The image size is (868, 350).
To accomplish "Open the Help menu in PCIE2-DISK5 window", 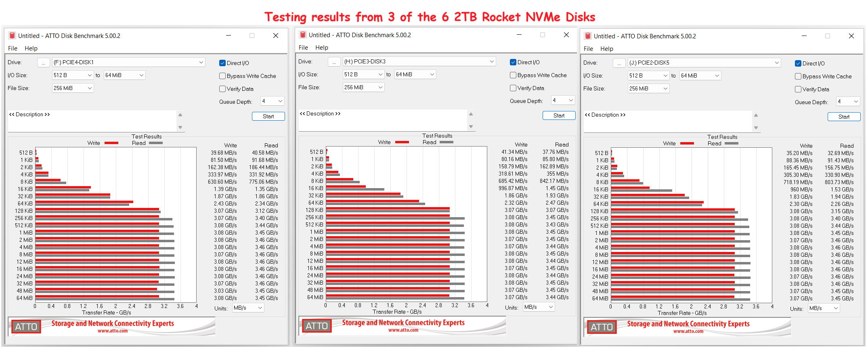I will click(x=606, y=48).
